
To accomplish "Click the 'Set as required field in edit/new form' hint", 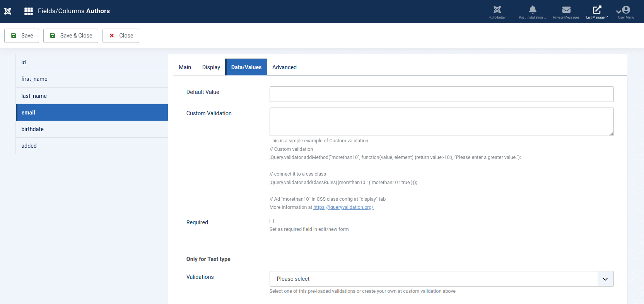I will click(309, 229).
